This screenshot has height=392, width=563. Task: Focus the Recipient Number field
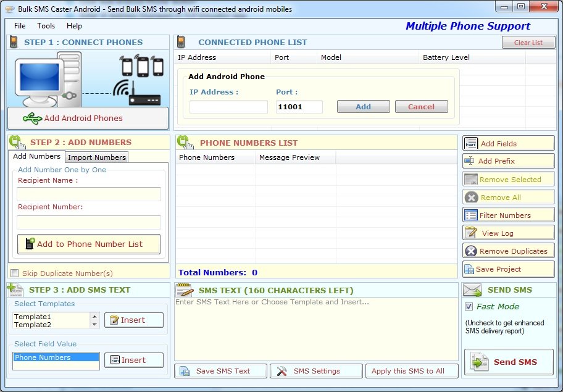click(89, 222)
